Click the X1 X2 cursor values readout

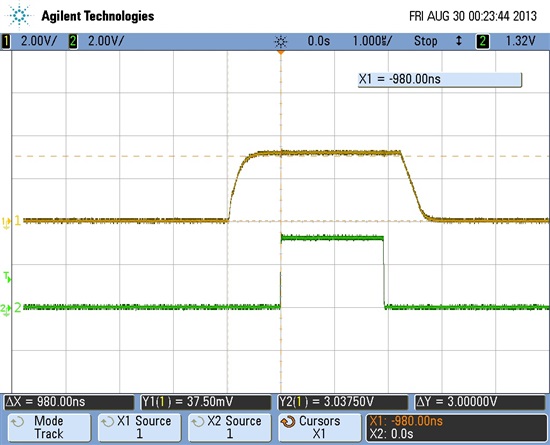point(456,427)
